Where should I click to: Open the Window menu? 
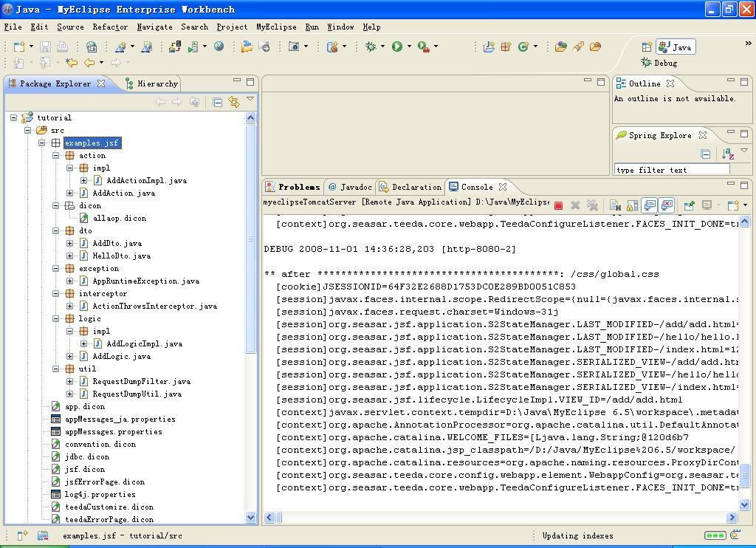click(340, 27)
